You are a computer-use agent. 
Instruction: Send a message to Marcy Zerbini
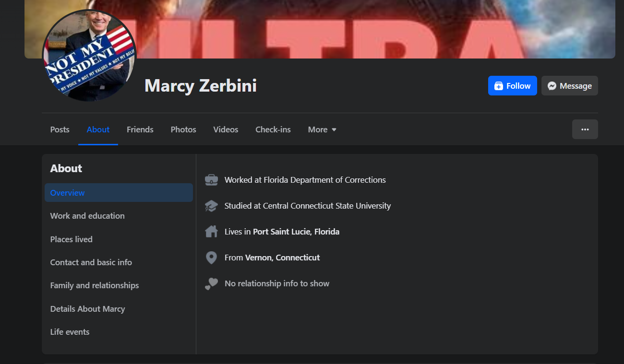570,86
